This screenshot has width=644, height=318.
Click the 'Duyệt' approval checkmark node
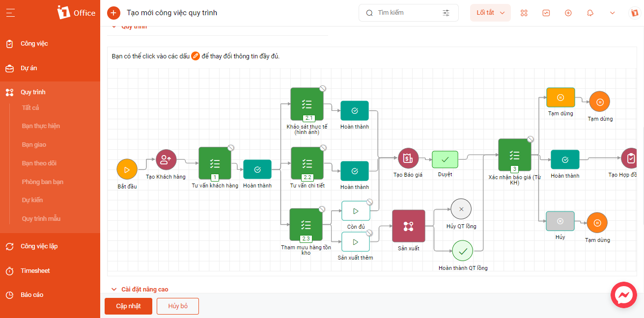coord(445,159)
